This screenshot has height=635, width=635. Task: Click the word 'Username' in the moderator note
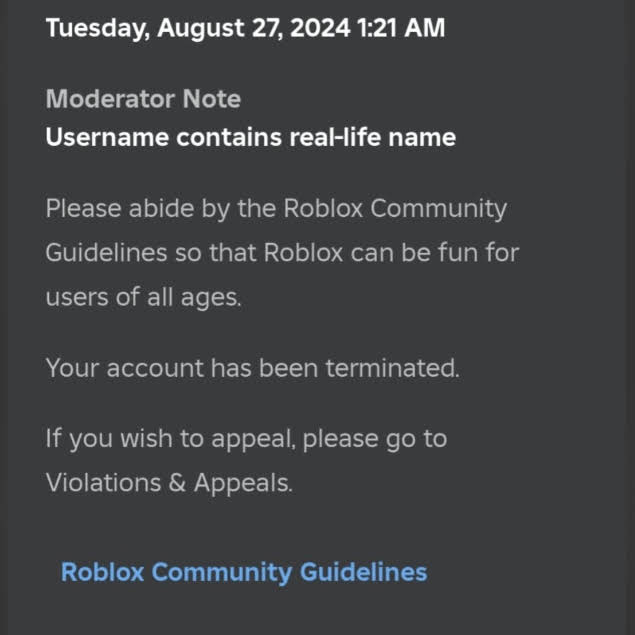107,137
